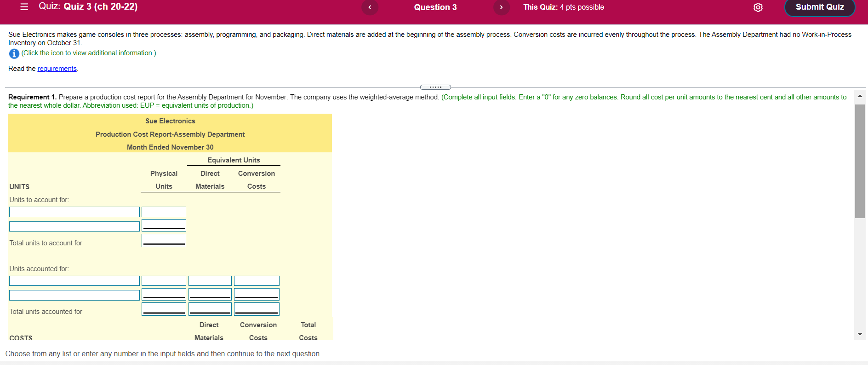Click 'Total units to account for' label
This screenshot has width=868, height=365.
pyautogui.click(x=46, y=243)
